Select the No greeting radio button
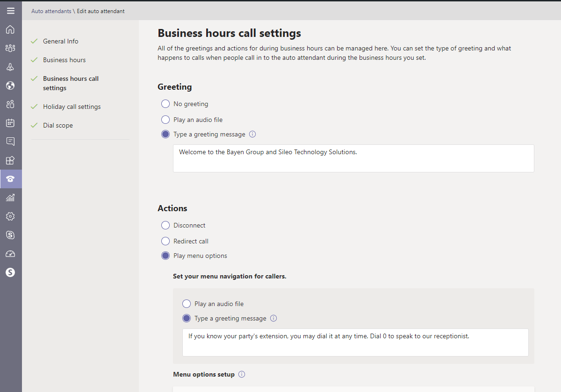Image resolution: width=561 pixels, height=392 pixels. 165,104
